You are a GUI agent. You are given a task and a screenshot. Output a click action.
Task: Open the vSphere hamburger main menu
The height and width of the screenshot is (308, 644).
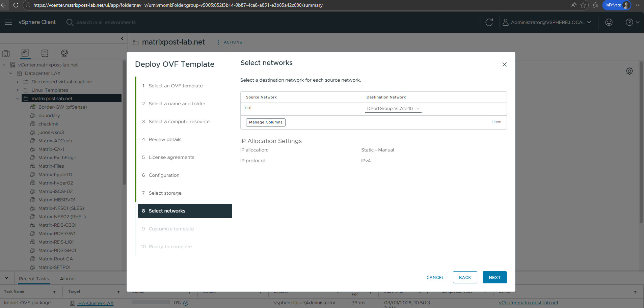tap(8, 22)
